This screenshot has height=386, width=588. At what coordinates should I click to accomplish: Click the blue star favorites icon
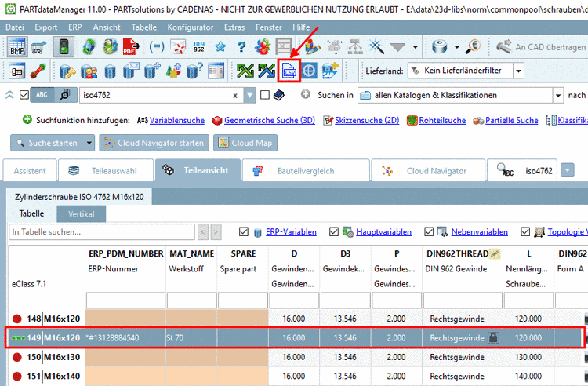[x=220, y=47]
